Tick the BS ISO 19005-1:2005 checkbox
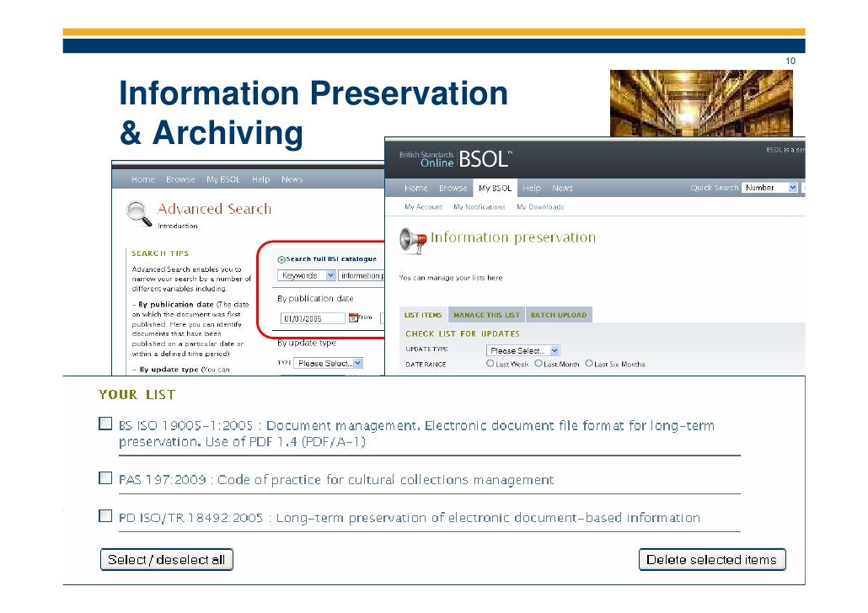The height and width of the screenshot is (613, 868). coord(105,424)
